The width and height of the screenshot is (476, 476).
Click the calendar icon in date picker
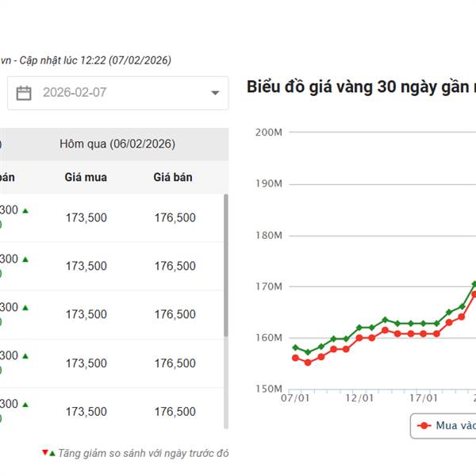[x=24, y=93]
